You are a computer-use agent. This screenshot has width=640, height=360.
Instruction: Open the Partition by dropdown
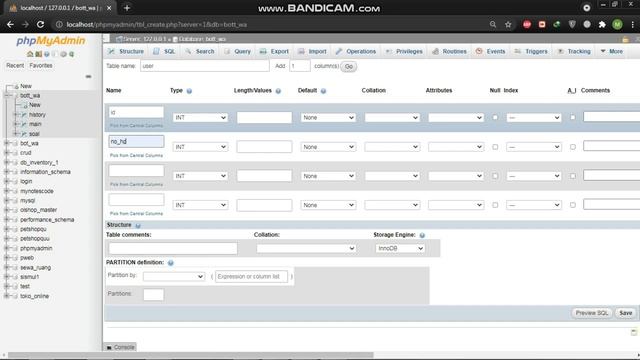[173, 276]
